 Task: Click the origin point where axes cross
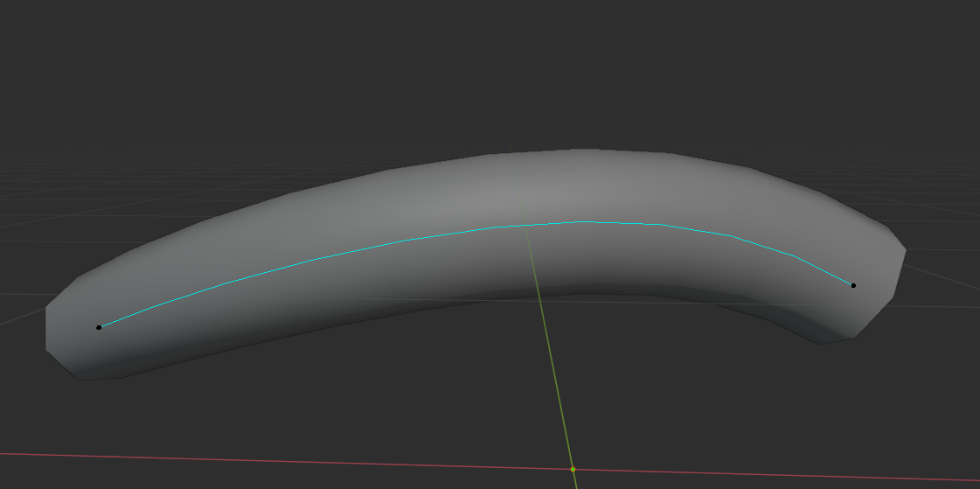573,469
